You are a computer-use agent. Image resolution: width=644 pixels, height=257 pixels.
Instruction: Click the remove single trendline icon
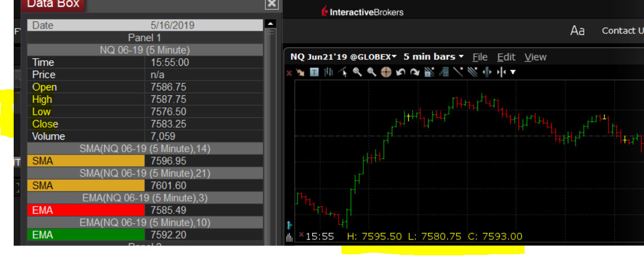[458, 72]
